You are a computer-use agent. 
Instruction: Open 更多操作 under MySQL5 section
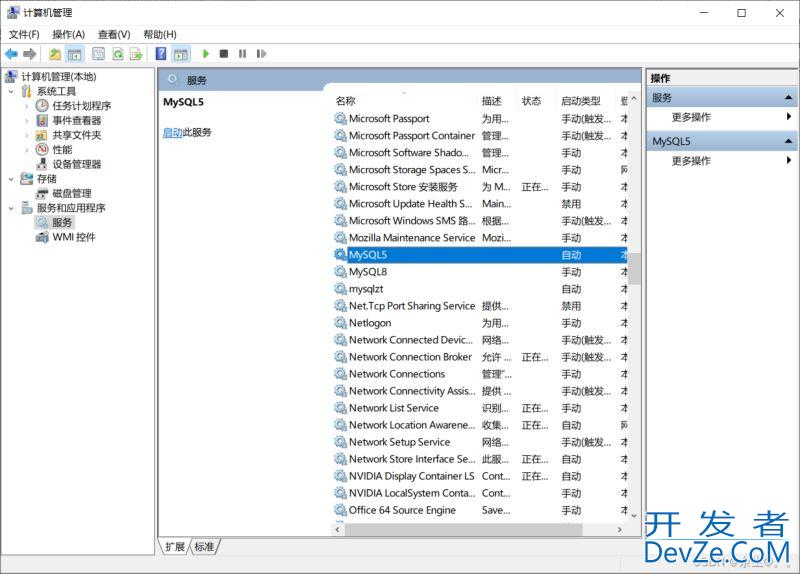pos(691,161)
